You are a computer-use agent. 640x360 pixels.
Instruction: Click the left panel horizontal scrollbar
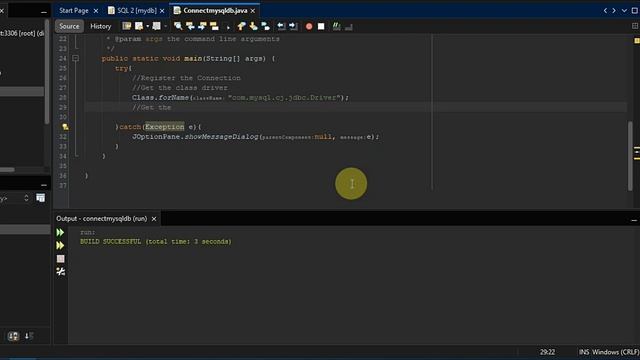click(x=7, y=170)
